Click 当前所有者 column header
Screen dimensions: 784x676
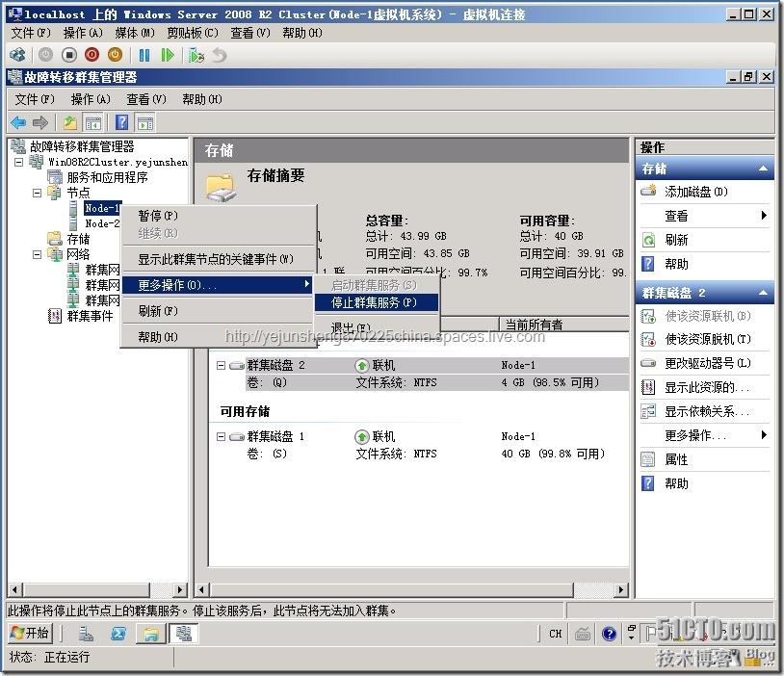(564, 325)
